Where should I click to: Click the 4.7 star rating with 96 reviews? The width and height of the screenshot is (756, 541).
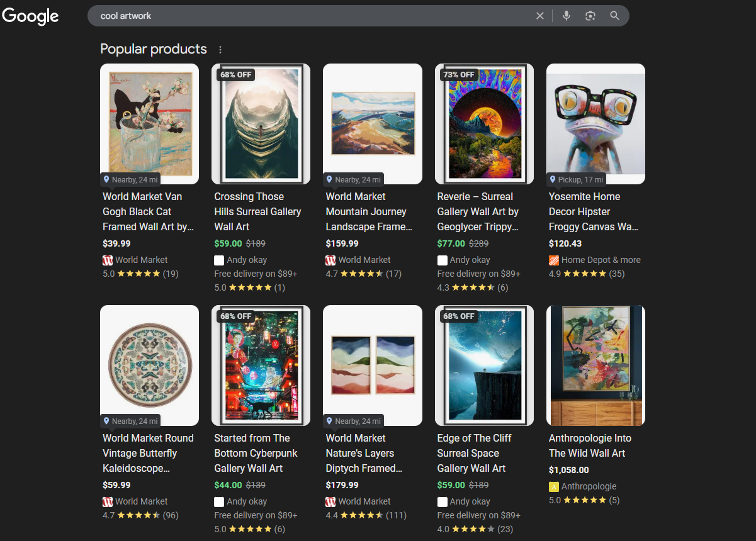tap(140, 515)
